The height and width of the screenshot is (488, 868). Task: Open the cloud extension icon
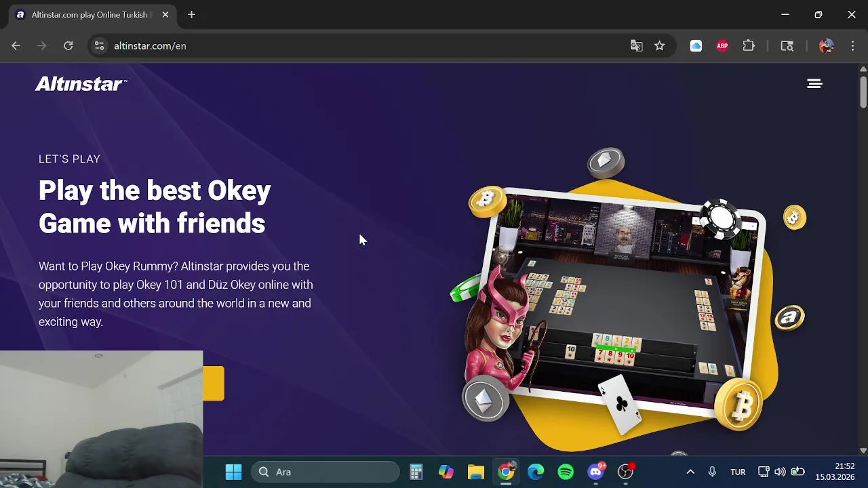click(x=696, y=45)
